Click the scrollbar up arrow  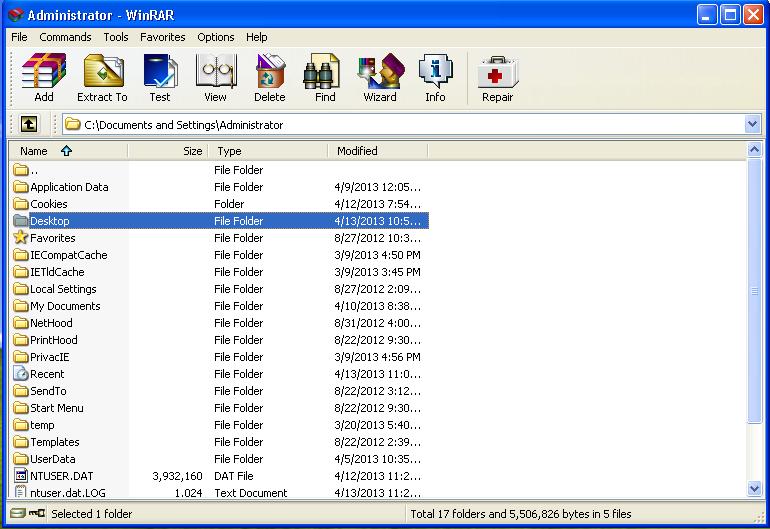754,149
